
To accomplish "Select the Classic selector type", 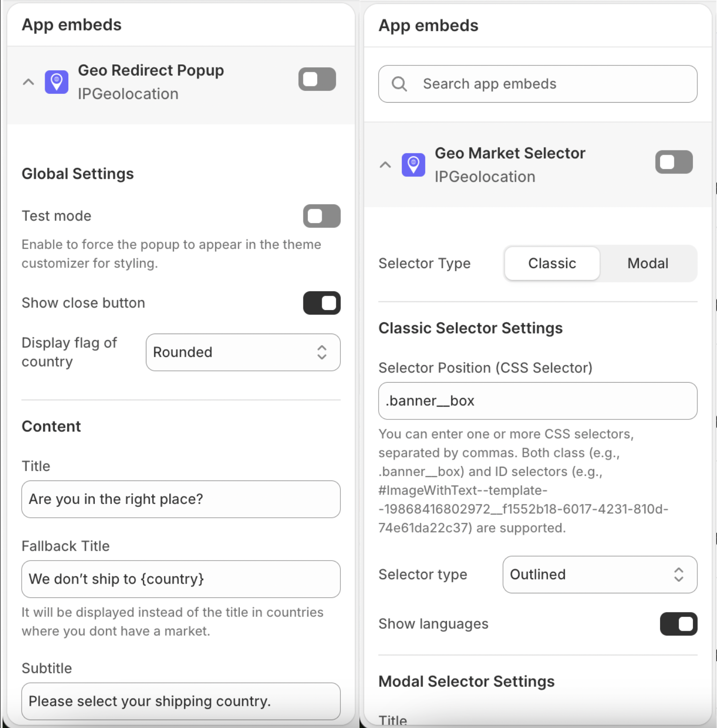I will click(x=552, y=263).
